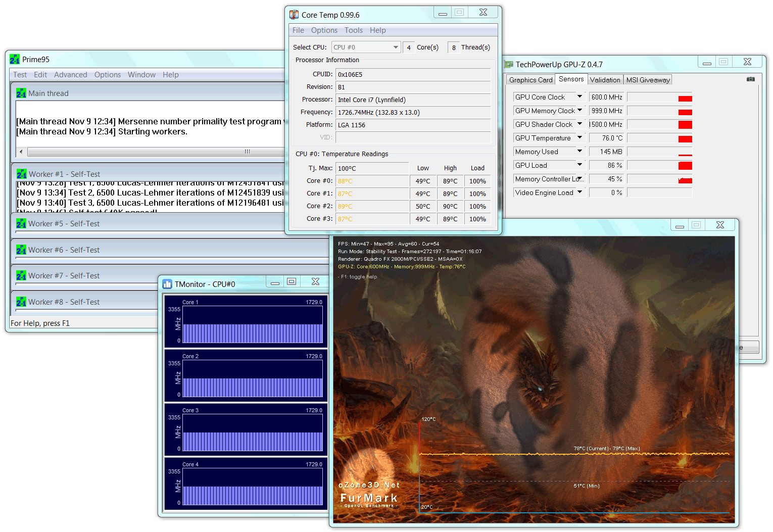Open the MSI Giveaway tab
773x532 pixels.
[x=648, y=80]
